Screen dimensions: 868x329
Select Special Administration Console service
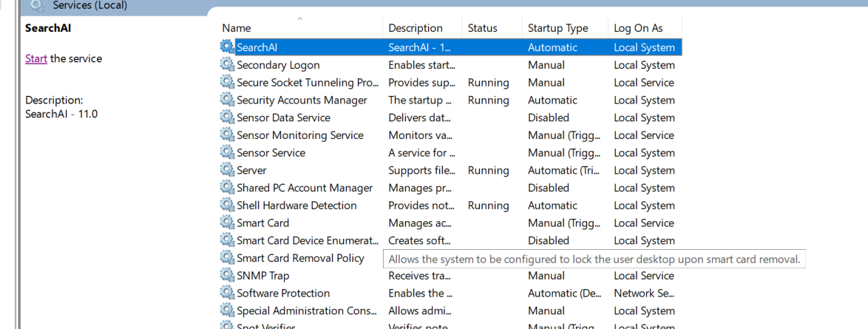(308, 311)
